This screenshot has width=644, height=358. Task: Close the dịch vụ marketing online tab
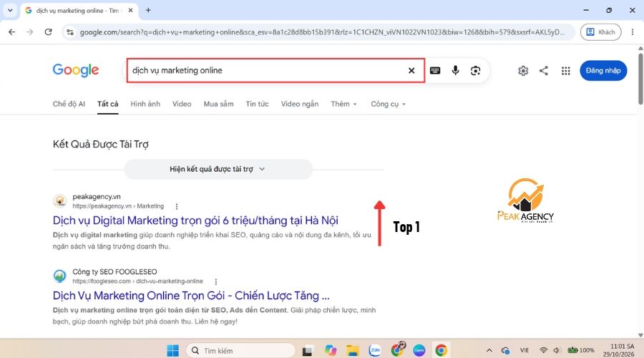131,10
